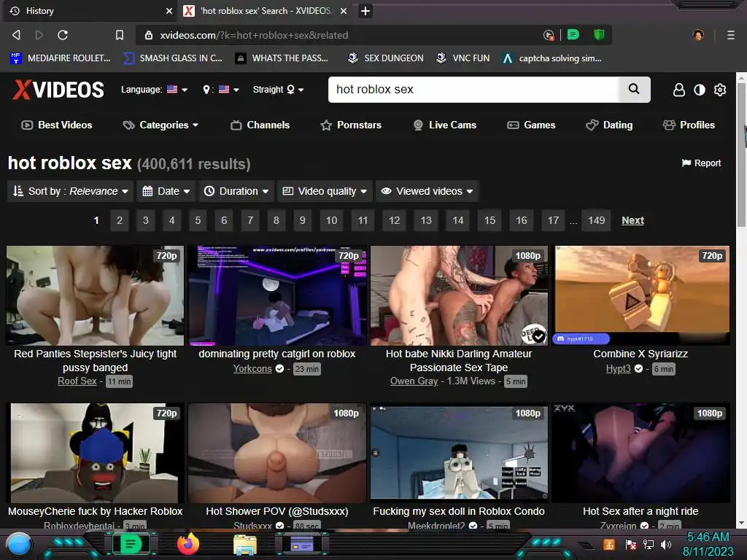Click the blocked media icon in the address bar
The width and height of the screenshot is (747, 560).
[549, 35]
